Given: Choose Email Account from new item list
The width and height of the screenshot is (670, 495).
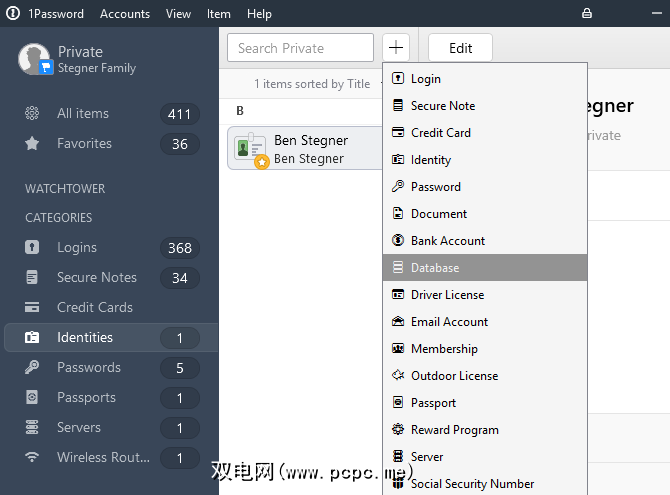Looking at the screenshot, I should (x=485, y=321).
